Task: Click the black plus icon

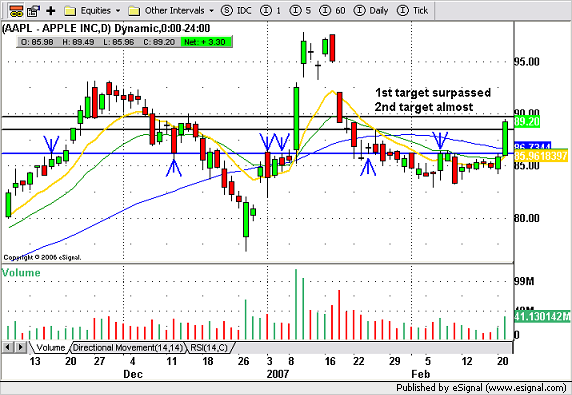Action: pos(51,11)
